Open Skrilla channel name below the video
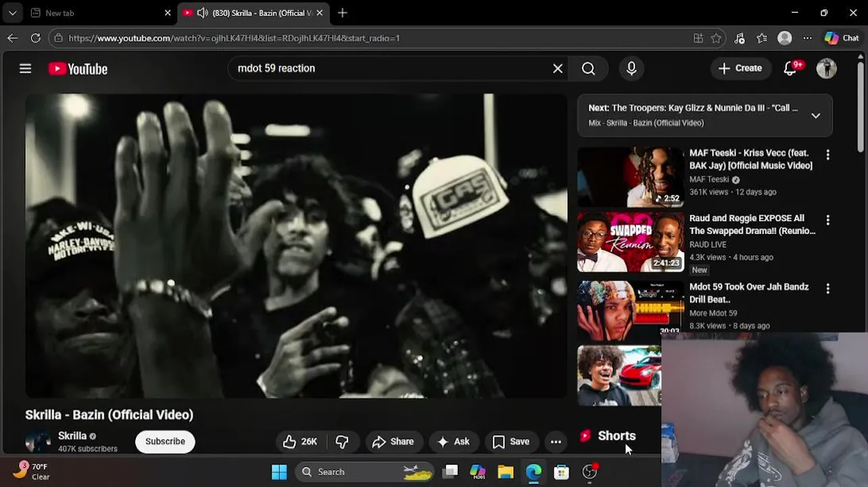Viewport: 868px width, 487px height. click(x=72, y=436)
